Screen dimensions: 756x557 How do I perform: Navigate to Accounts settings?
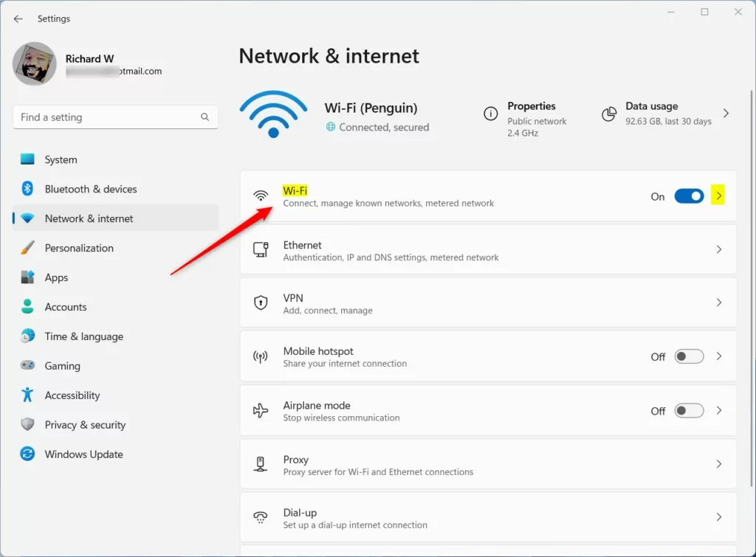tap(116, 307)
